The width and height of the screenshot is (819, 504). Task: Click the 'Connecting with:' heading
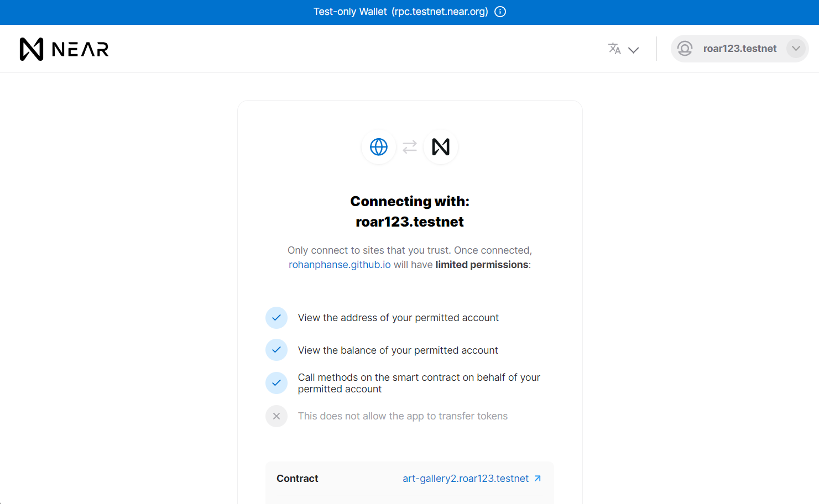410,201
